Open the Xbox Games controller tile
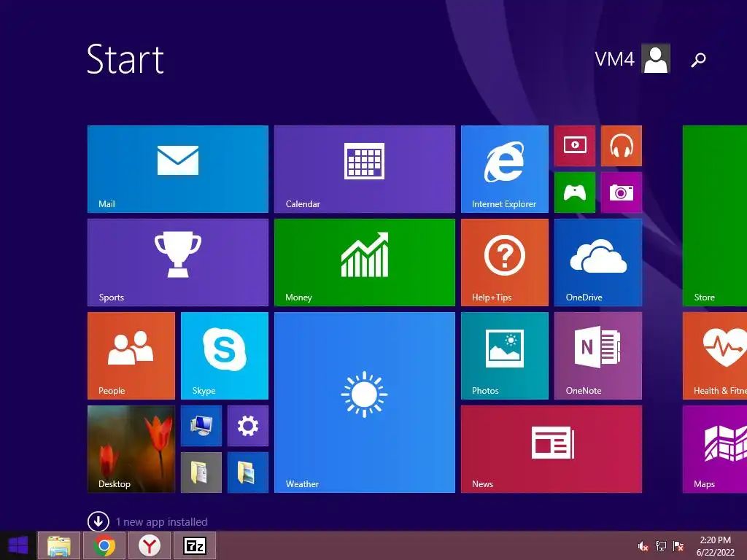 (x=575, y=192)
